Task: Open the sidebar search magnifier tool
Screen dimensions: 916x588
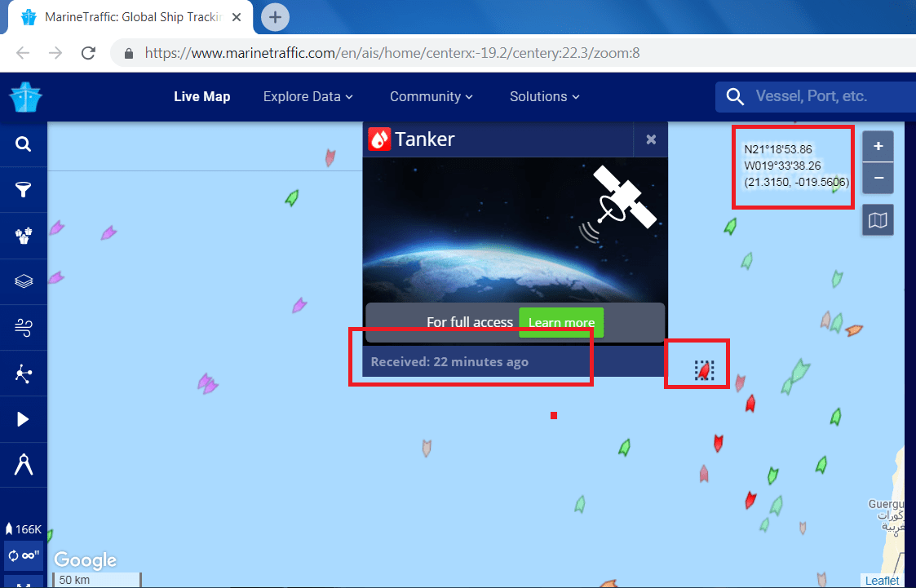Action: pos(24,144)
